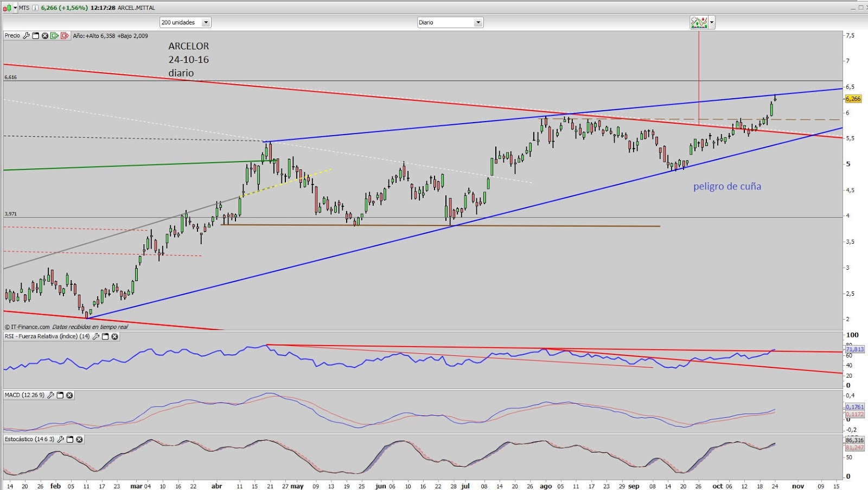
Task: Click the MACD (12 26 9) label
Action: (x=24, y=395)
